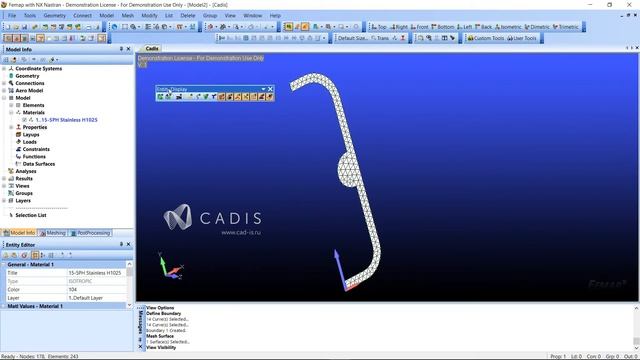This screenshot has width=640, height=360.
Task: Click the New Model toolbar icon
Action: [7, 27]
